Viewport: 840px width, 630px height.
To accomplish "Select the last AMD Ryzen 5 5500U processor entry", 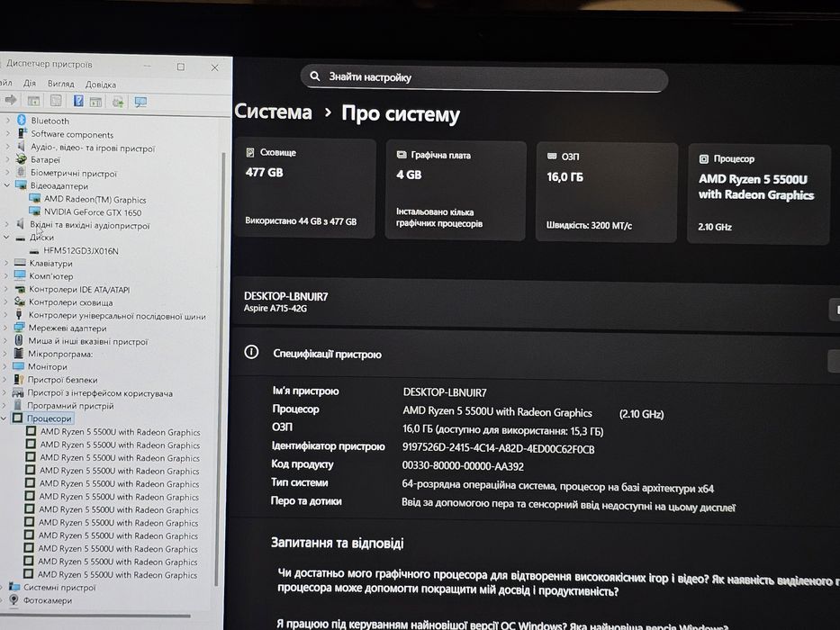I will [117, 574].
